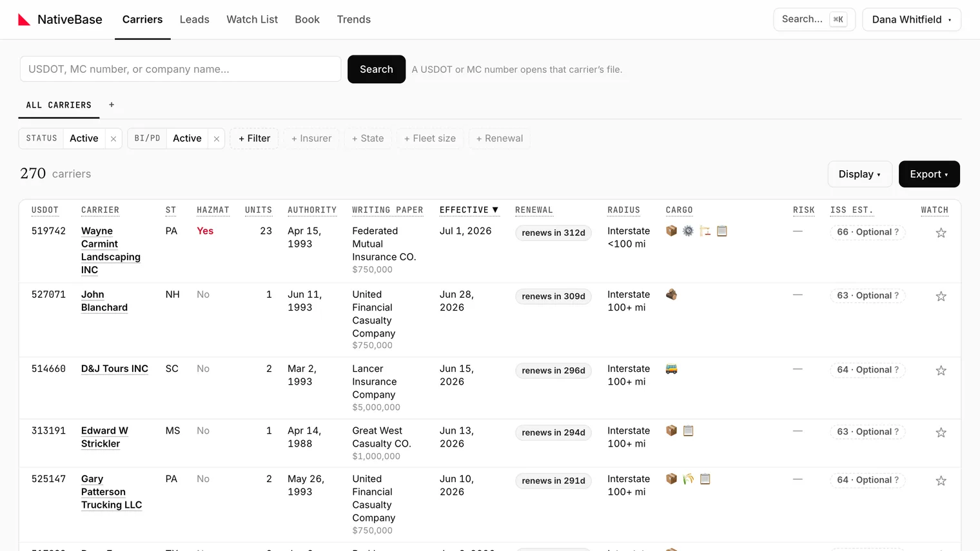The height and width of the screenshot is (551, 980).
Task: Star Wayne Carmint Landscaping to watch list
Action: pos(941,233)
